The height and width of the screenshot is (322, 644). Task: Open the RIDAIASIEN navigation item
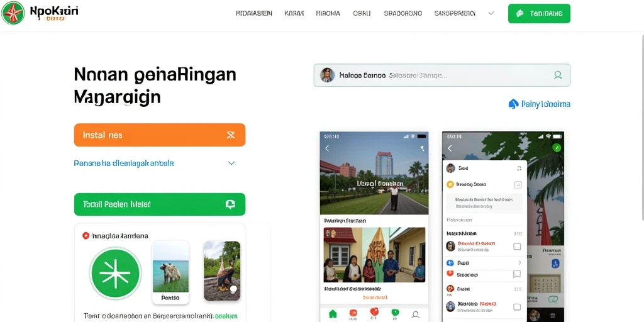(254, 13)
